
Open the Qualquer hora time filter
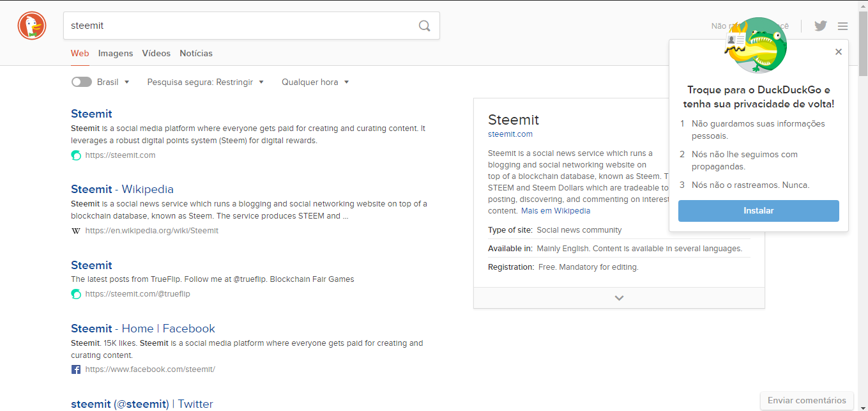point(316,82)
